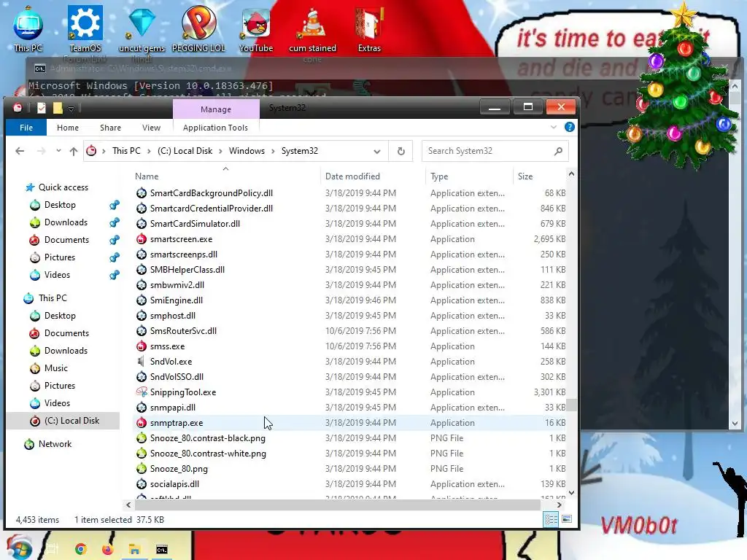747x560 pixels.
Task: Go up one folder level arrow
Action: pyautogui.click(x=74, y=151)
